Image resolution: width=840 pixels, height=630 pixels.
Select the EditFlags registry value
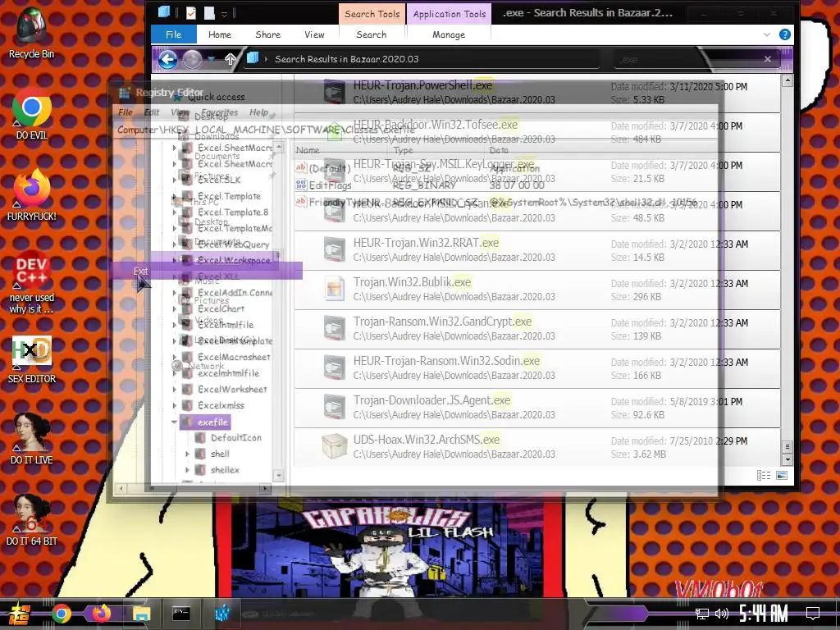[x=330, y=185]
